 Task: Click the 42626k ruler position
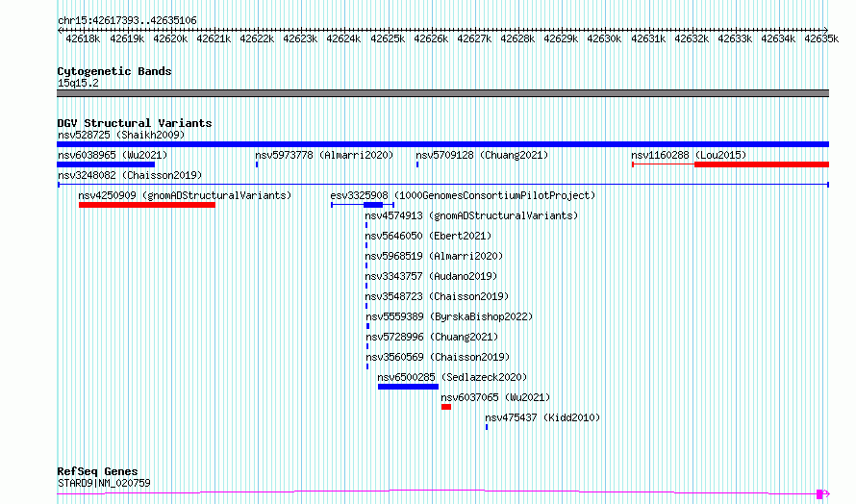431,38
